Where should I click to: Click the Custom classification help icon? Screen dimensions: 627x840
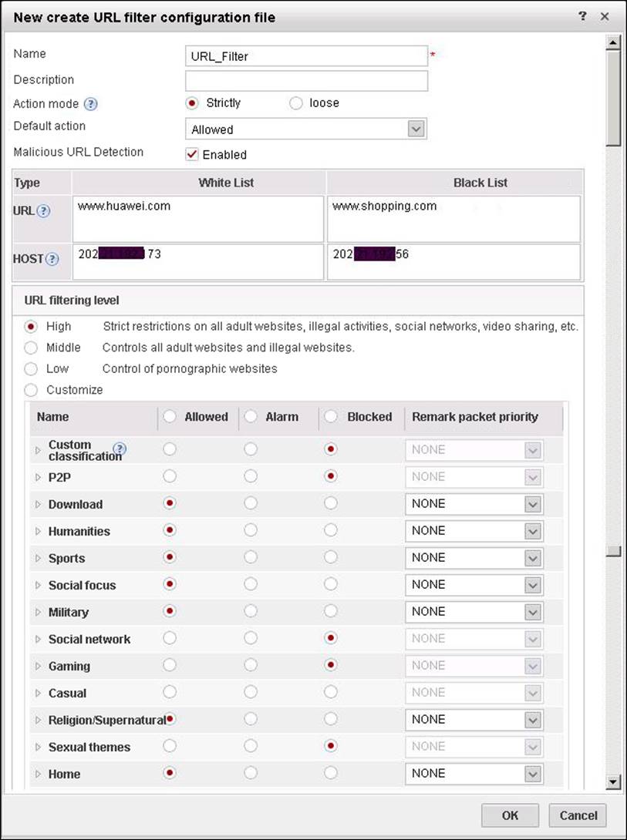(120, 449)
